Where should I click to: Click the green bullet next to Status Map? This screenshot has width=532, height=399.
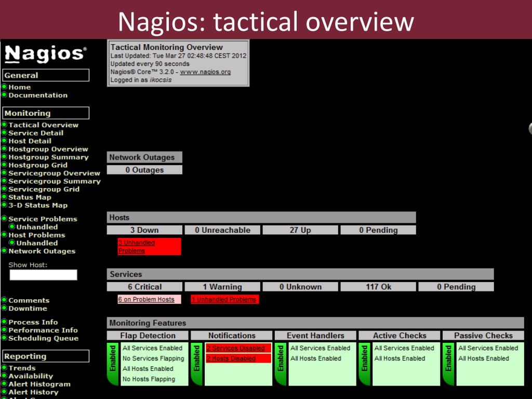4,197
